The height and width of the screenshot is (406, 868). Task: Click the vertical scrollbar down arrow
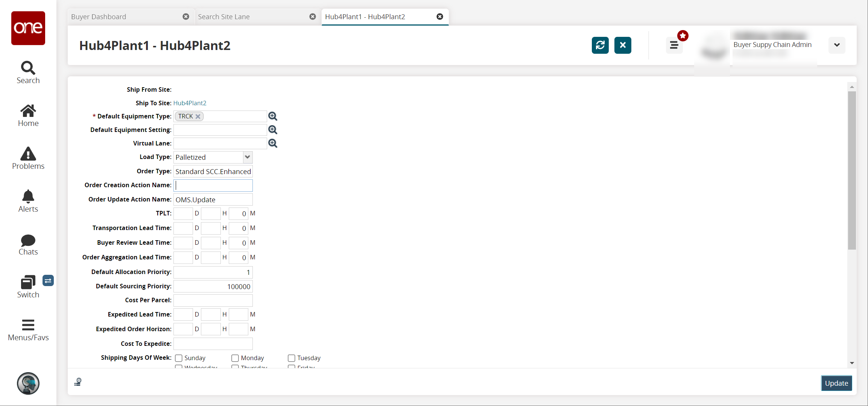coord(852,363)
